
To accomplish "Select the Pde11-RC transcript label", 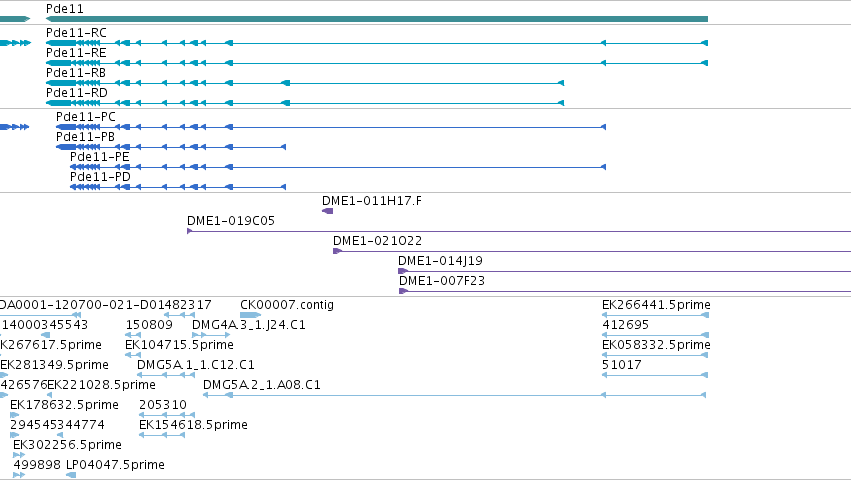I will (76, 33).
